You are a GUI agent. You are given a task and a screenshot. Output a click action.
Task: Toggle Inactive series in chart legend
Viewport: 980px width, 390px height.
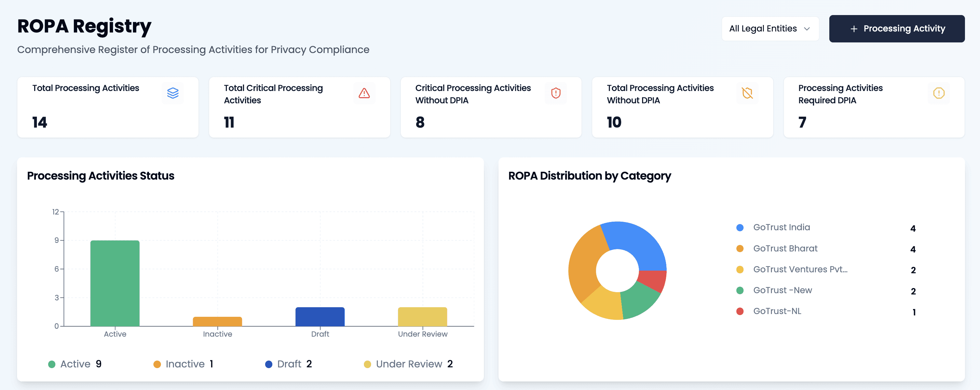[x=185, y=364]
